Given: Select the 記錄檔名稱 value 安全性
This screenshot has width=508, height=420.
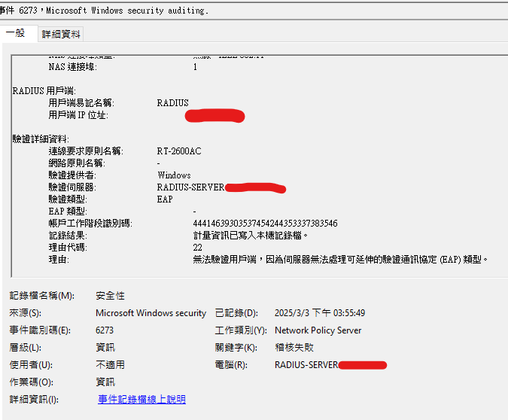Looking at the screenshot, I should (x=110, y=296).
